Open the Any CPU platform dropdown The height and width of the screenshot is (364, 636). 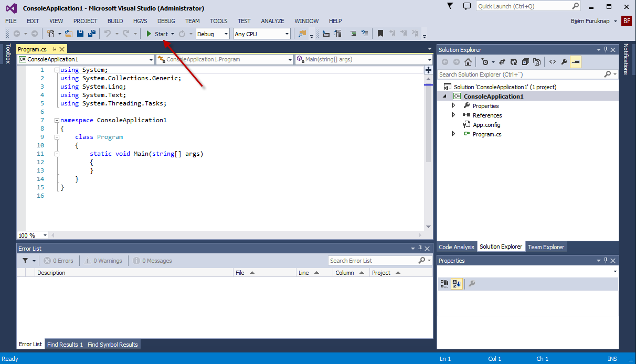[287, 34]
